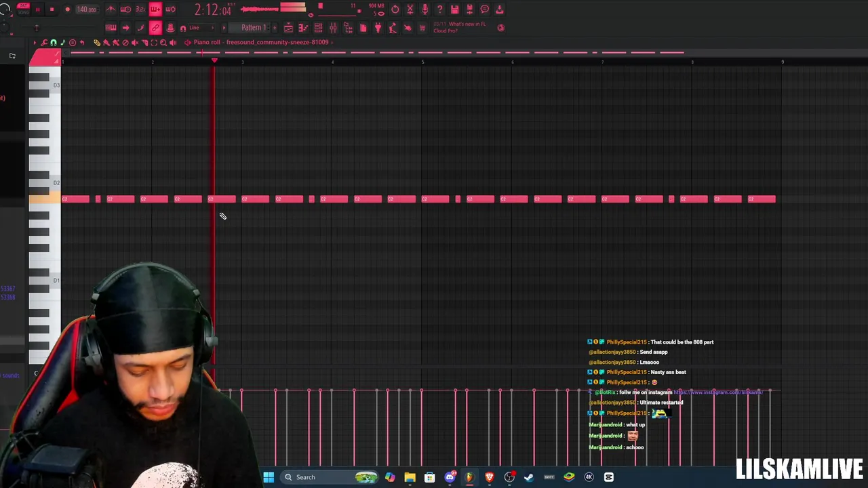The height and width of the screenshot is (488, 868).
Task: Open the Channel rack
Action: click(x=318, y=28)
